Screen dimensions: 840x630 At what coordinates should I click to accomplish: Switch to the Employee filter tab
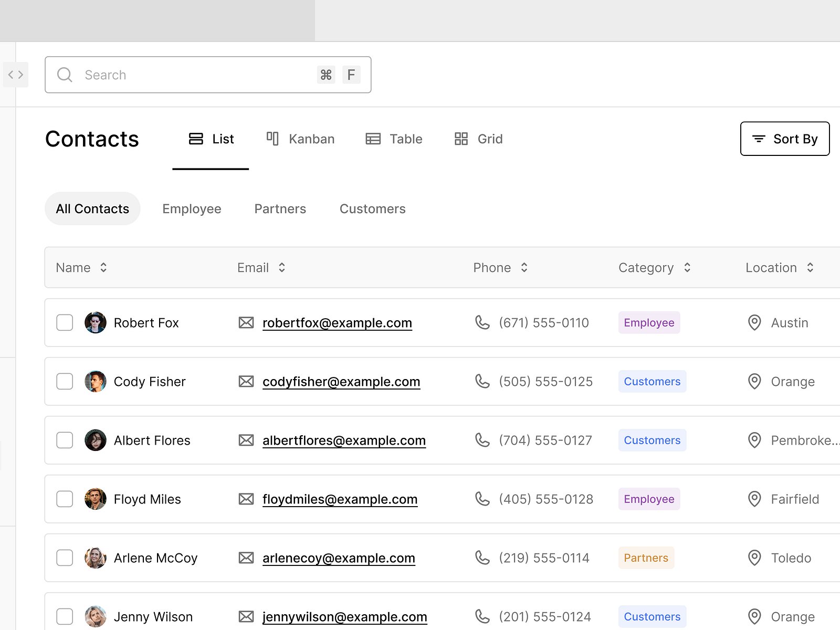(192, 208)
